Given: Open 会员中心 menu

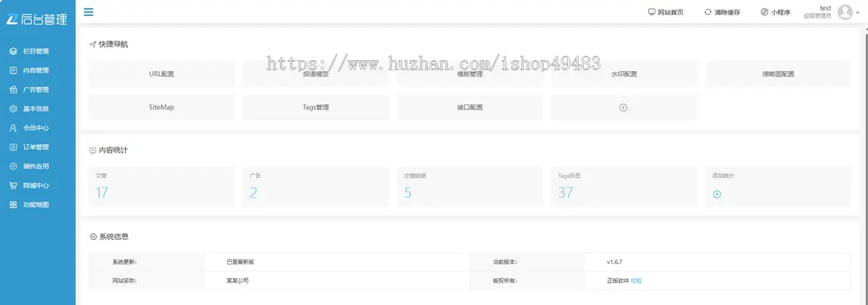Looking at the screenshot, I should (38, 128).
